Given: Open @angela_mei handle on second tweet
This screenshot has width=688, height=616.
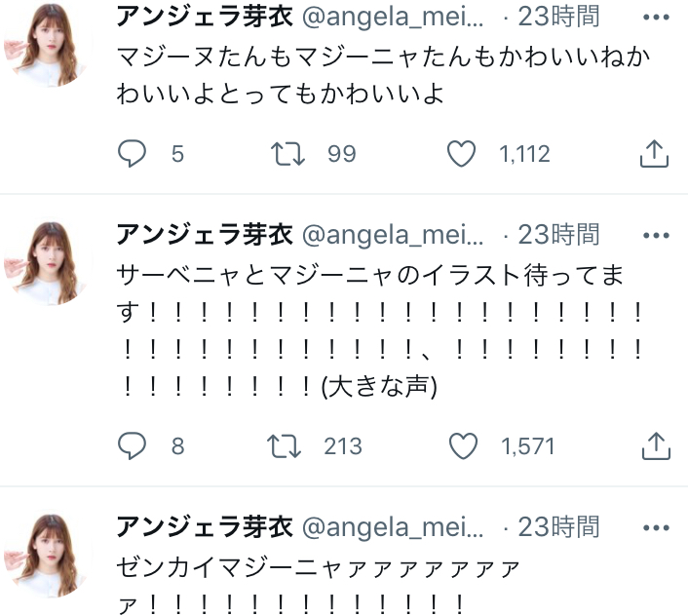Looking at the screenshot, I should (x=393, y=235).
